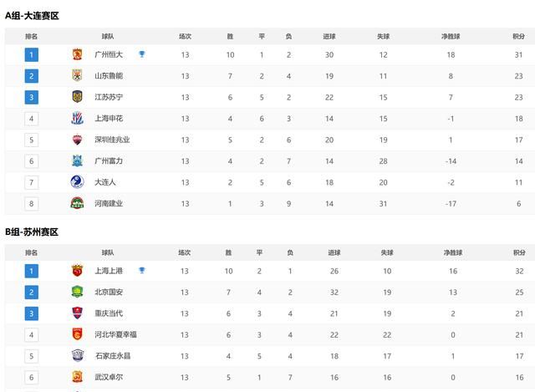Open the 河北华夏幸福 team name link
Image resolution: width=535 pixels, height=392 pixels.
pyautogui.click(x=115, y=334)
